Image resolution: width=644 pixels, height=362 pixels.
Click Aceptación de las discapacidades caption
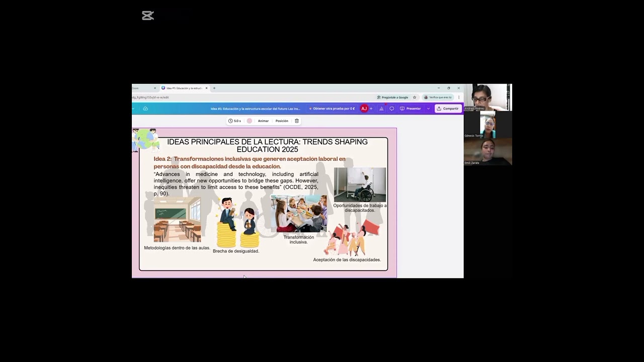pyautogui.click(x=347, y=260)
